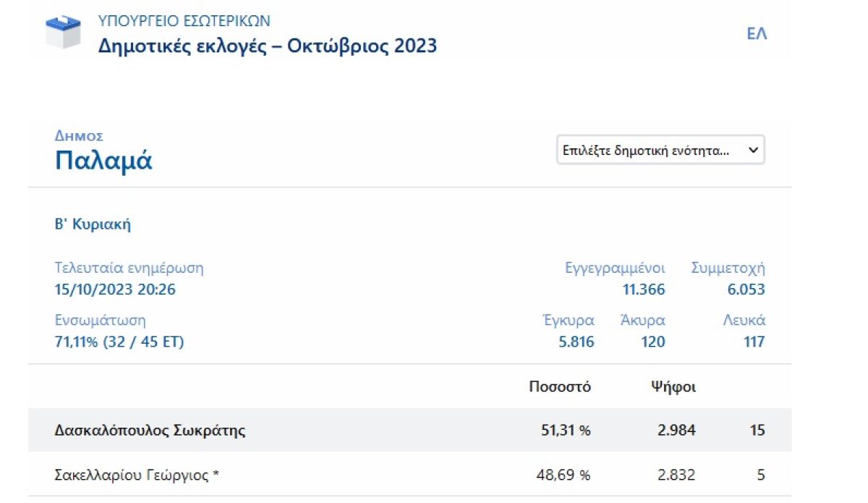868x503 pixels.
Task: Click the Λευκά value 117
Action: (754, 342)
